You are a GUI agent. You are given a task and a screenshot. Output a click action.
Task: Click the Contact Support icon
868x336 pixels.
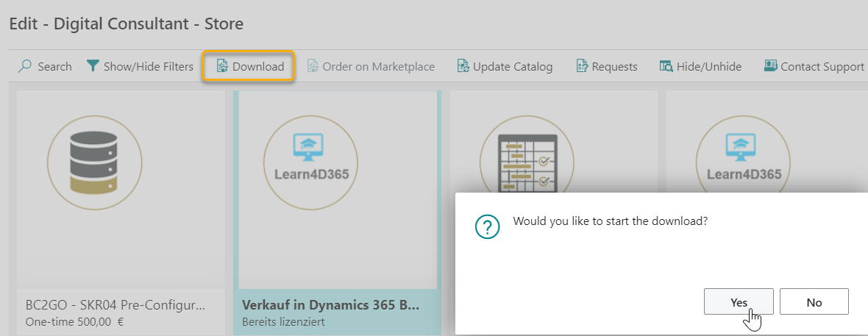point(770,66)
